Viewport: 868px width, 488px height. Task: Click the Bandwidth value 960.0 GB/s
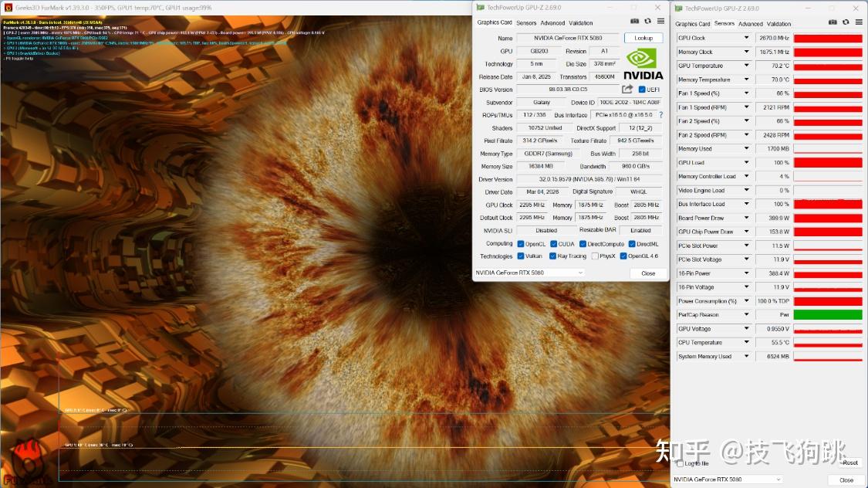coord(635,166)
